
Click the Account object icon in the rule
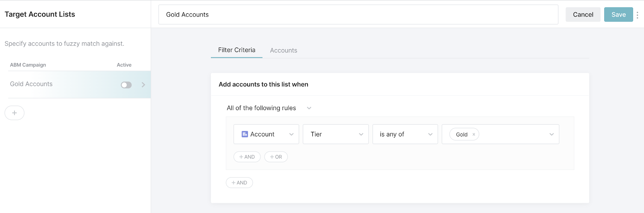click(245, 134)
